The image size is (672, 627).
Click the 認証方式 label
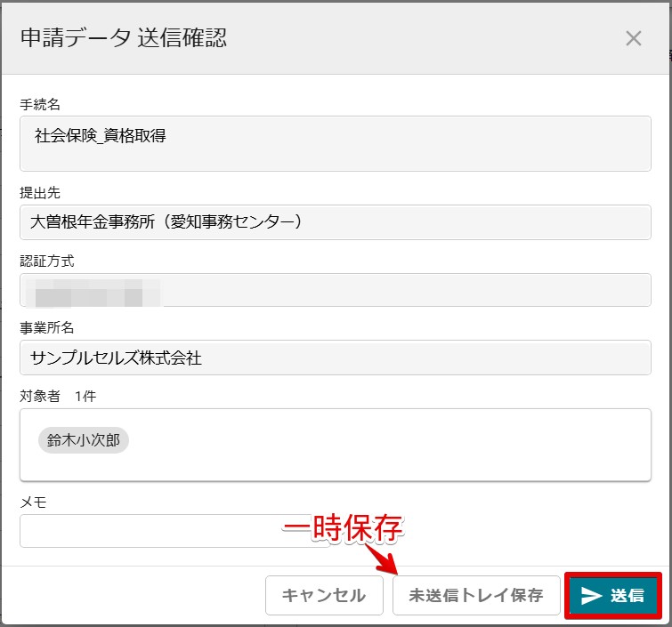pos(46,261)
